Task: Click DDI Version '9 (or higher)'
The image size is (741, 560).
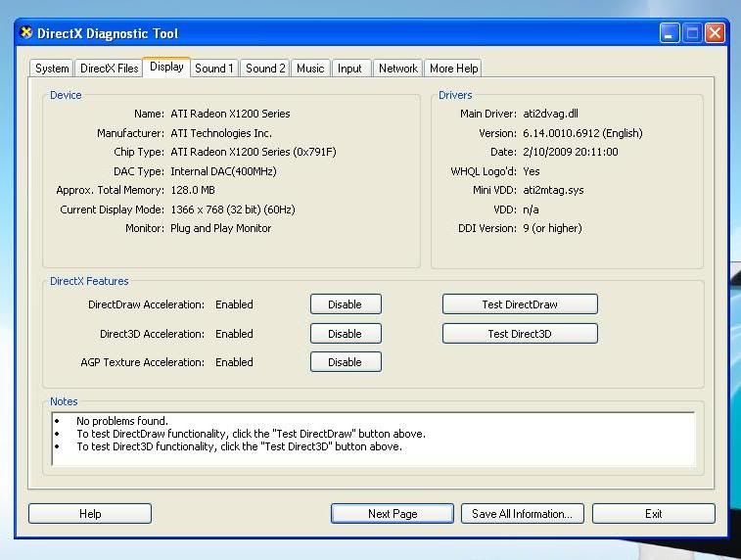Action: pyautogui.click(x=552, y=229)
